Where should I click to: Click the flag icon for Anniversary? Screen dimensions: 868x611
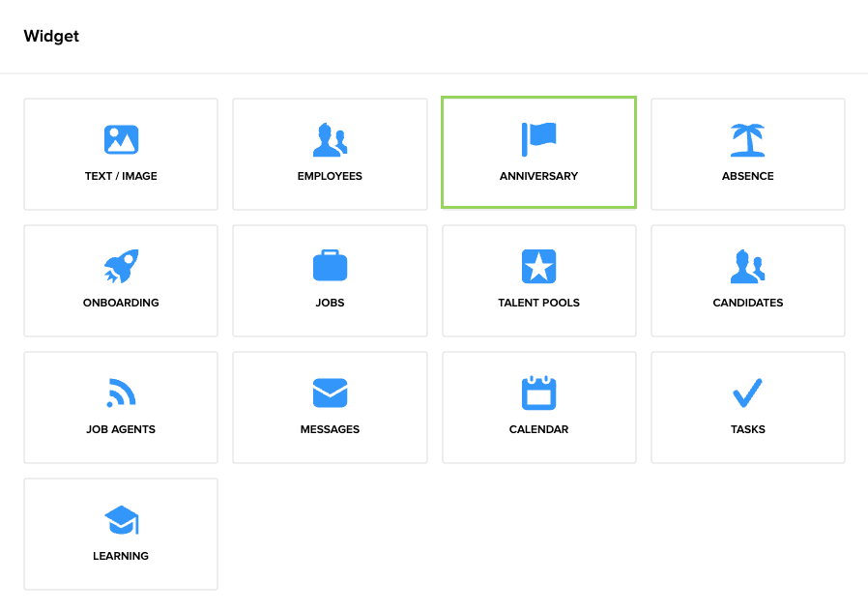tap(538, 139)
